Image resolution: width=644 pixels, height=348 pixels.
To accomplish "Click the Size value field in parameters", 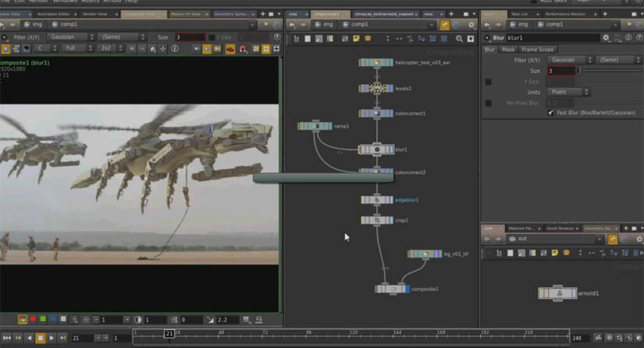I will (561, 71).
